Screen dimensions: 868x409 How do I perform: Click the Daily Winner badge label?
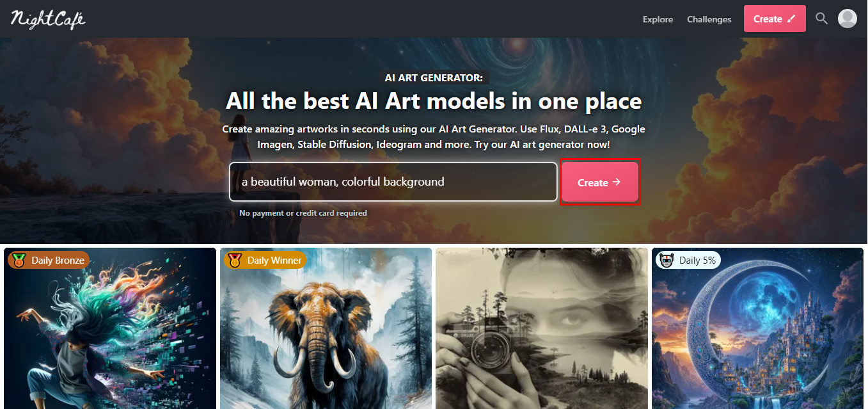point(274,261)
